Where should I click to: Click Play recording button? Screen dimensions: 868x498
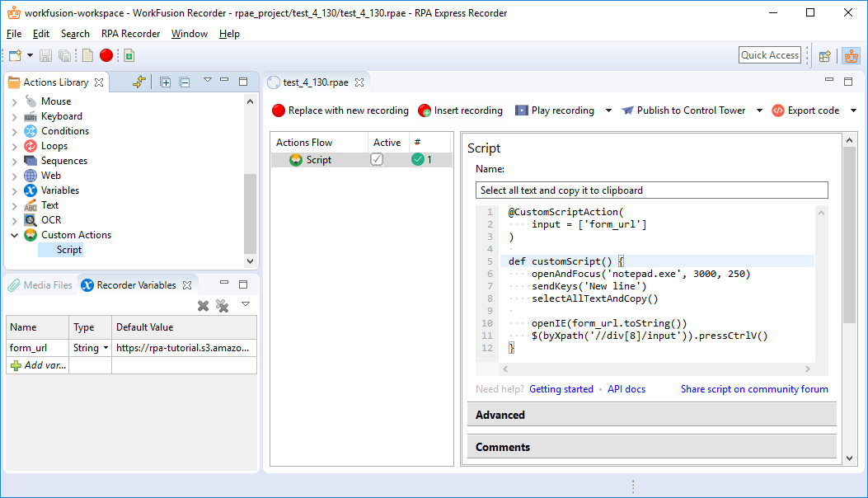click(x=555, y=110)
